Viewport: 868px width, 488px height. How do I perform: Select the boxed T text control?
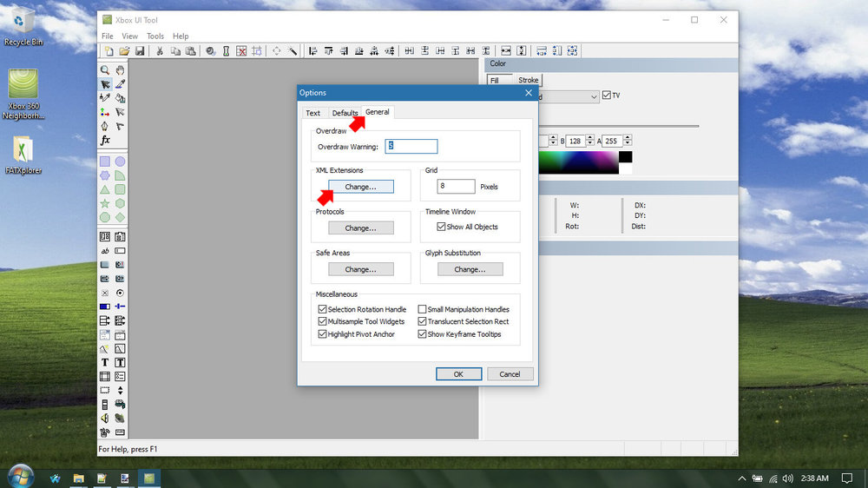[120, 362]
